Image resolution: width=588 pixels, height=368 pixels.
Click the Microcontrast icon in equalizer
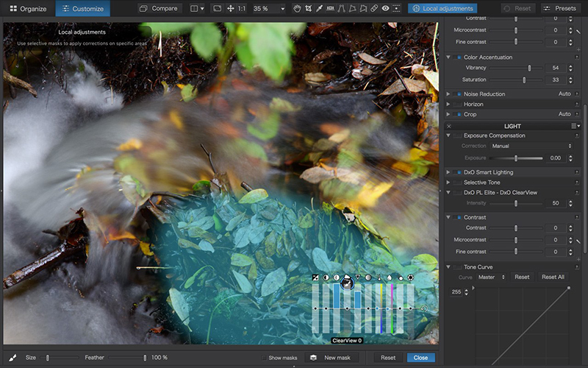(x=337, y=277)
